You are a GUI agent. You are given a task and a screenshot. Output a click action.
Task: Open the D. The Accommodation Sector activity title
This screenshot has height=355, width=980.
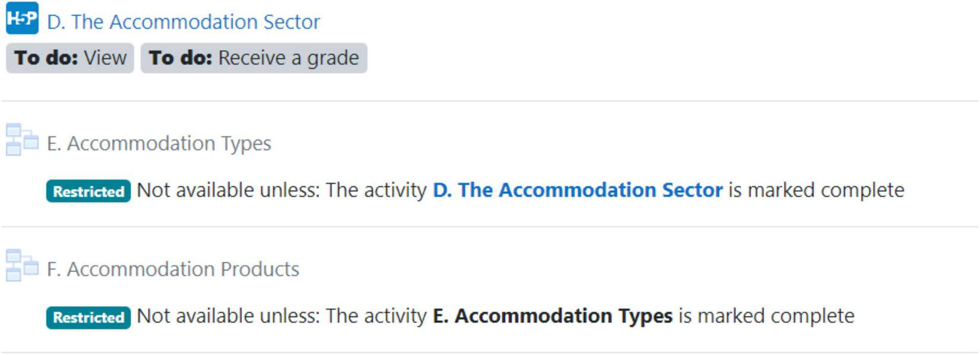coord(183,22)
